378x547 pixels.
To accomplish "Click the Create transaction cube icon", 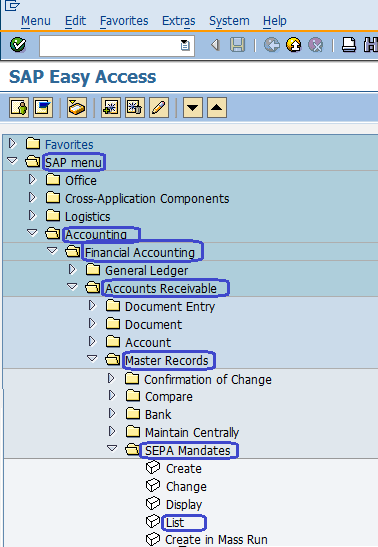I will (153, 468).
